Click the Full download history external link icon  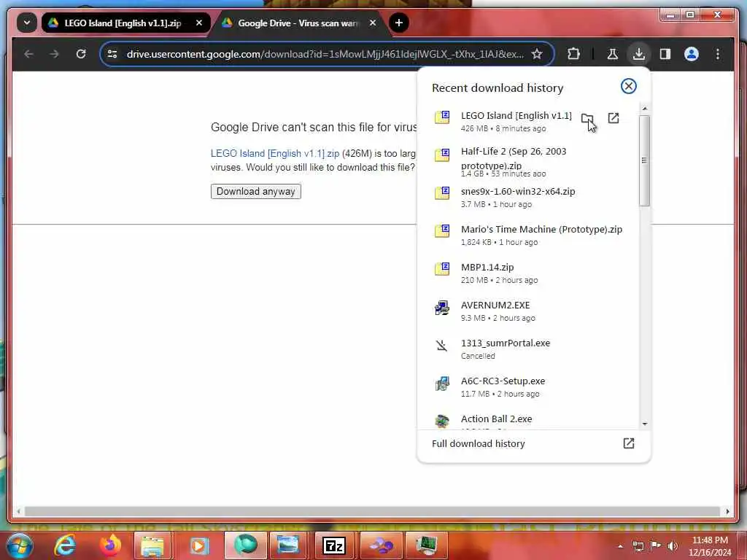628,443
